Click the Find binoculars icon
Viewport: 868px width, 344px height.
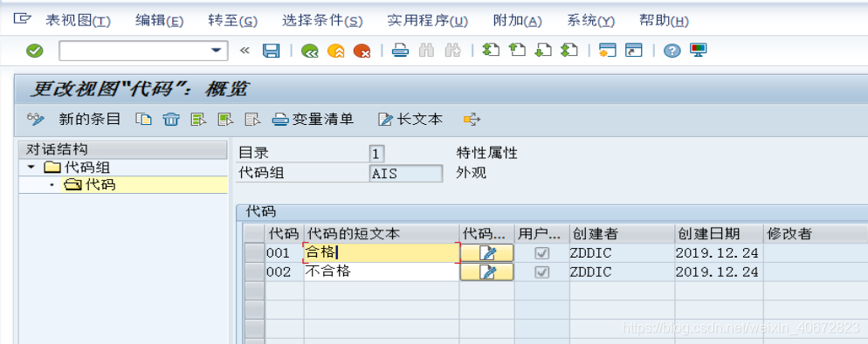tap(426, 51)
